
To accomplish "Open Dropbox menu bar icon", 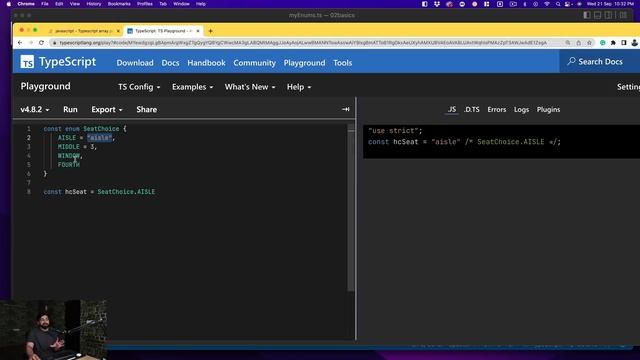I will [437, 4].
